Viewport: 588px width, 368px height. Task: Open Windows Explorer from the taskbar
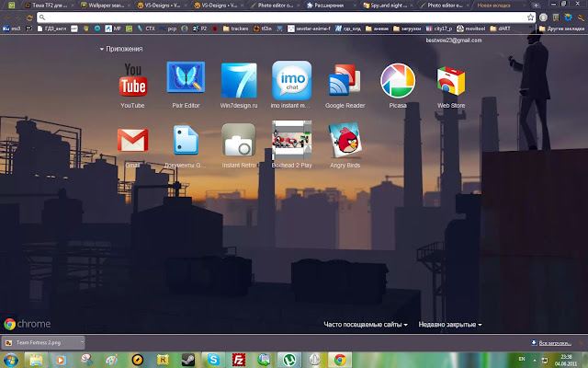pos(37,360)
